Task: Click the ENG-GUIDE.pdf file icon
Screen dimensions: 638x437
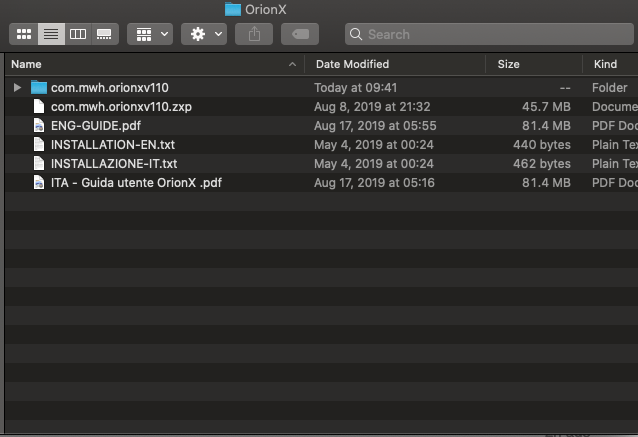Action: point(39,125)
